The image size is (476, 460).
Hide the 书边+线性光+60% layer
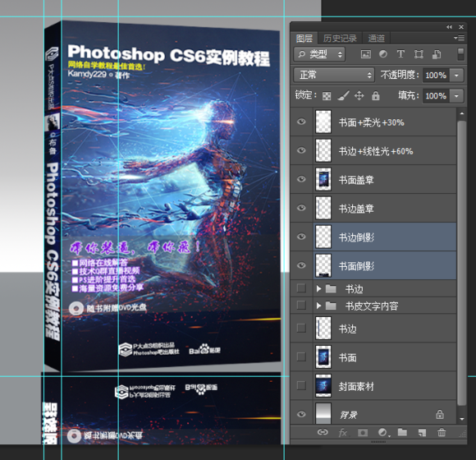(x=301, y=150)
